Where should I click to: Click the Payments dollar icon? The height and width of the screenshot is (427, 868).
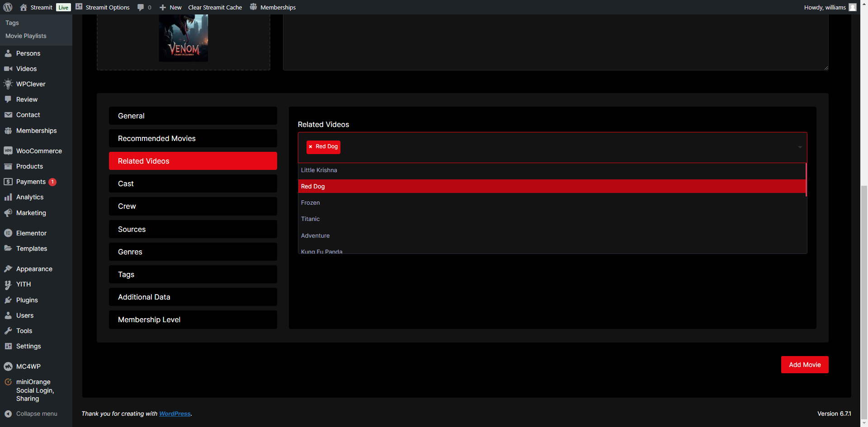tap(8, 182)
